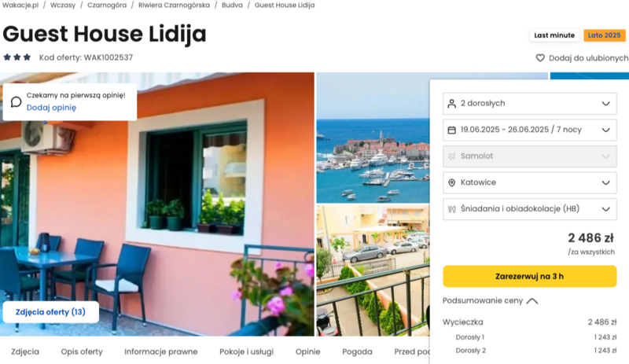
Task: Click the calendar icon next to the dates
Action: pyautogui.click(x=451, y=130)
